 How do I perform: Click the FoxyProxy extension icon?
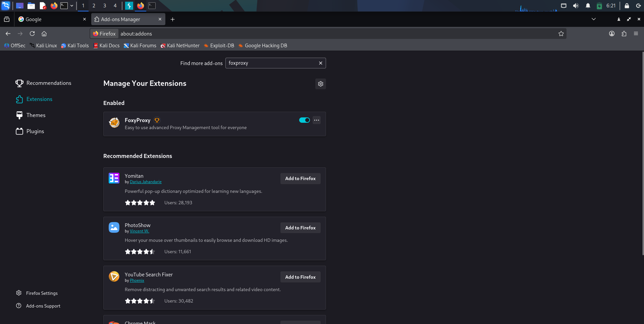coord(114,122)
